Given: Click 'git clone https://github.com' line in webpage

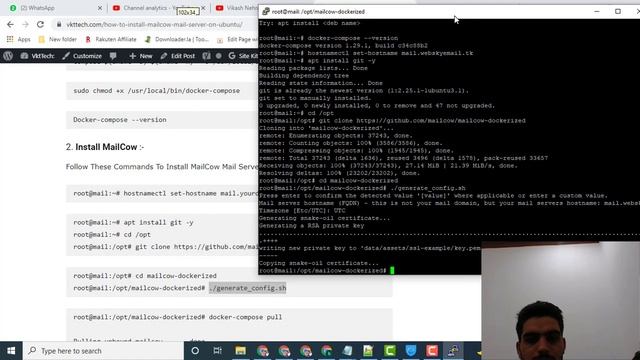Looking at the screenshot, I should tap(165, 247).
